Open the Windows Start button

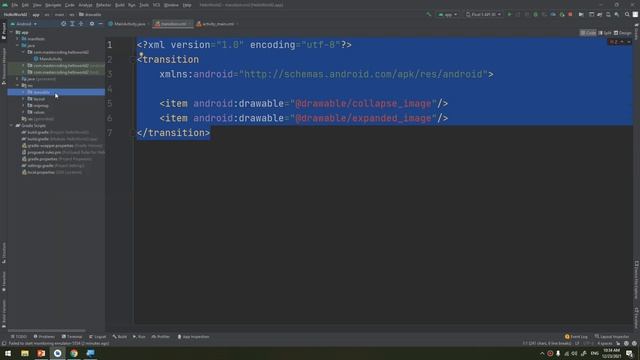coord(8,353)
